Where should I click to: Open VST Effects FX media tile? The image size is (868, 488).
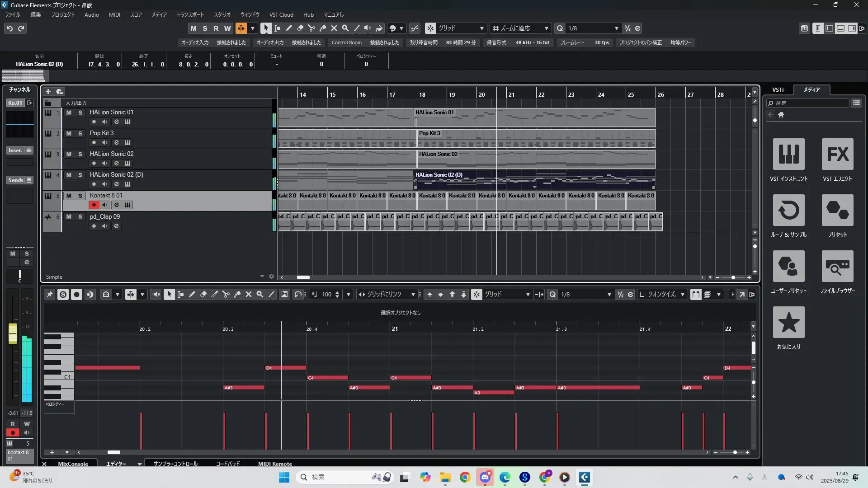click(x=837, y=154)
